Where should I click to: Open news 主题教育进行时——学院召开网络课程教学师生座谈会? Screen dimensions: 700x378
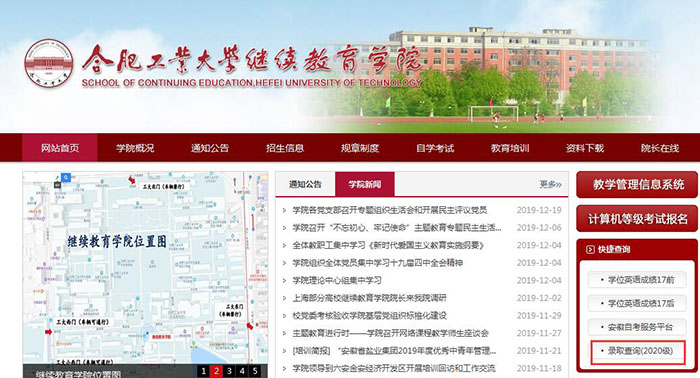pos(390,333)
